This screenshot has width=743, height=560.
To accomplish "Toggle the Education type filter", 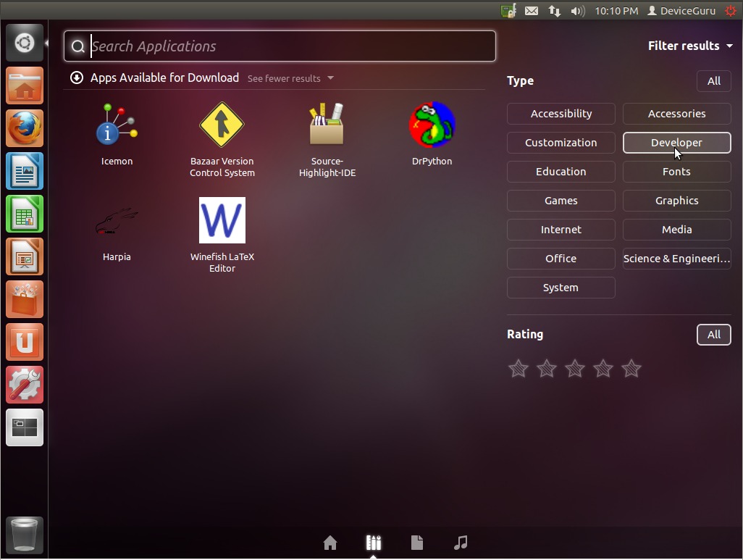I will pyautogui.click(x=561, y=172).
